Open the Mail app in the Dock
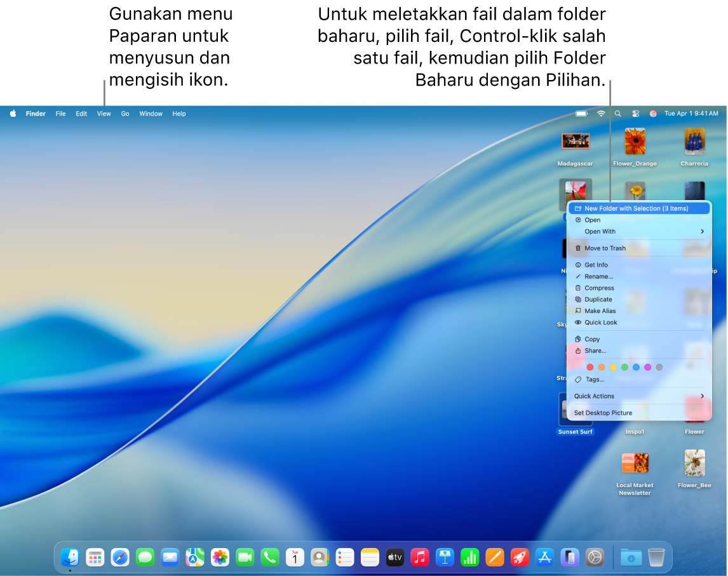The image size is (728, 576). 170,557
